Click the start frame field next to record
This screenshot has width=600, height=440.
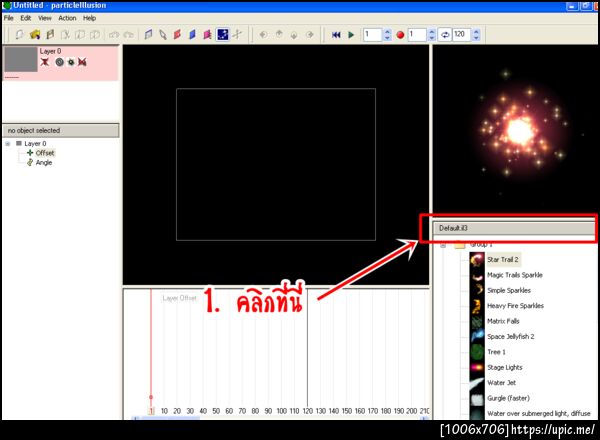pyautogui.click(x=417, y=35)
